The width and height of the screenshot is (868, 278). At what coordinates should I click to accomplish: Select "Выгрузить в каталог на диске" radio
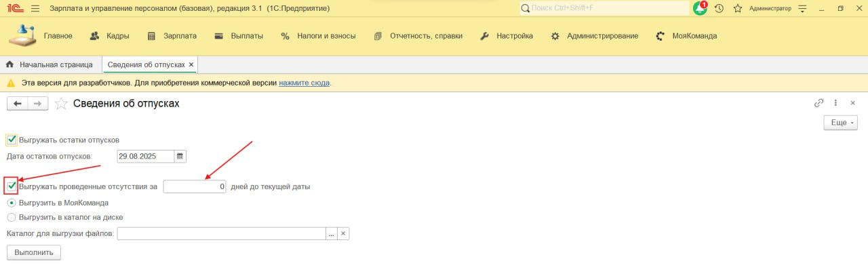[12, 218]
